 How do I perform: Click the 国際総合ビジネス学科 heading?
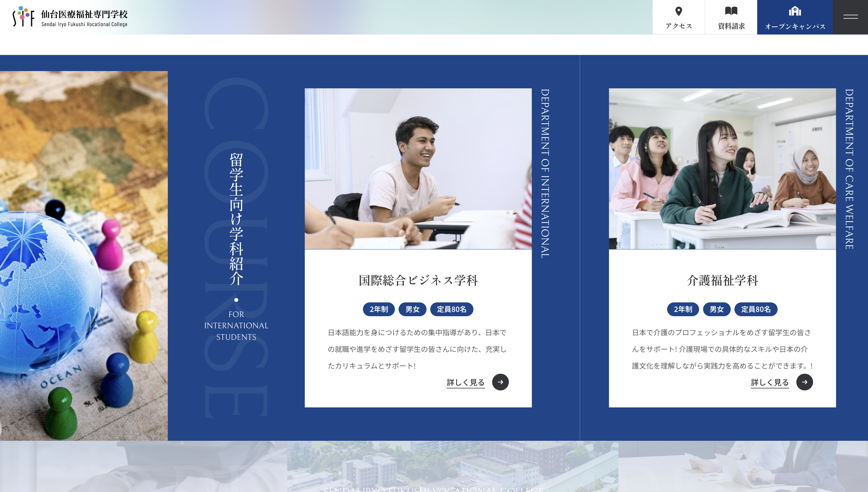(x=418, y=280)
